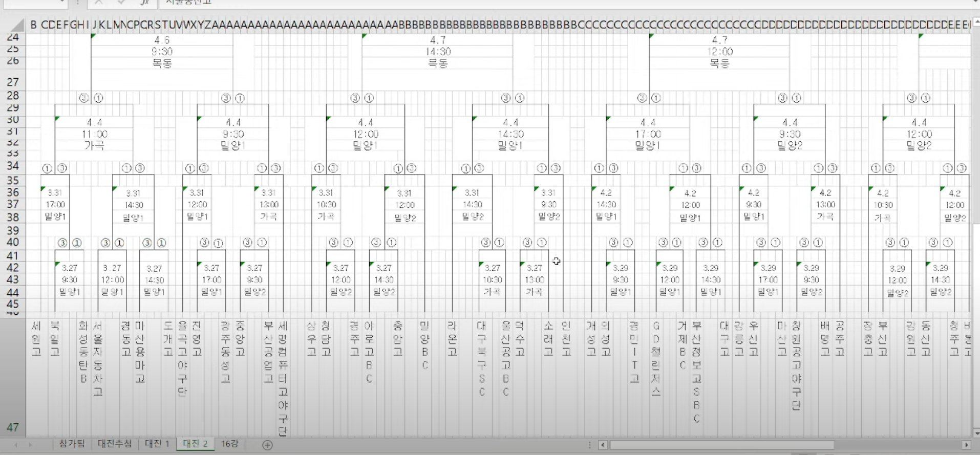The height and width of the screenshot is (455, 980).
Task: Click the add new sheet plus button
Action: tap(267, 445)
